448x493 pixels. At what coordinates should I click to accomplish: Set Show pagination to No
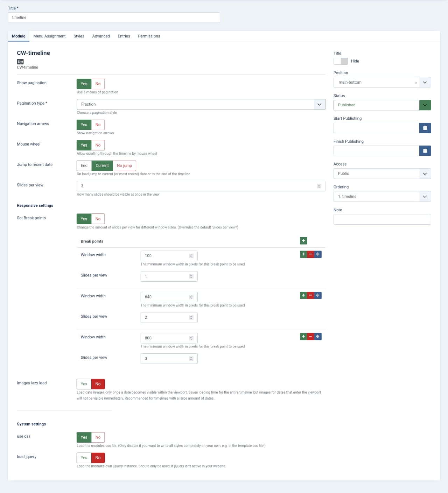[98, 84]
